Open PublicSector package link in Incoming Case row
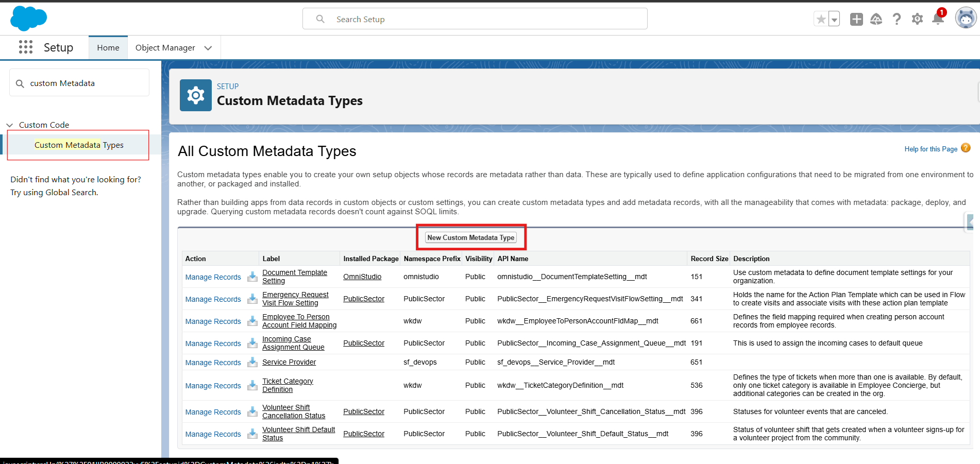 364,343
